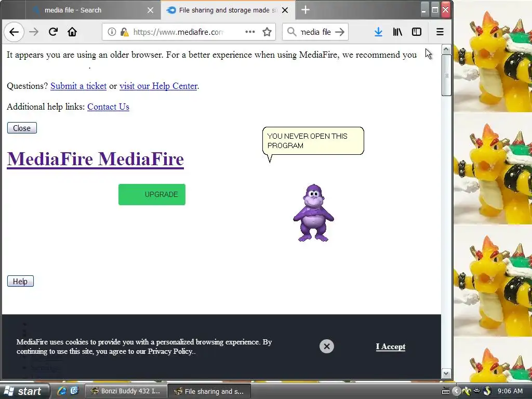This screenshot has width=532, height=399.
Task: Click the purple Bonzi Buddy gorilla
Action: pos(313,212)
